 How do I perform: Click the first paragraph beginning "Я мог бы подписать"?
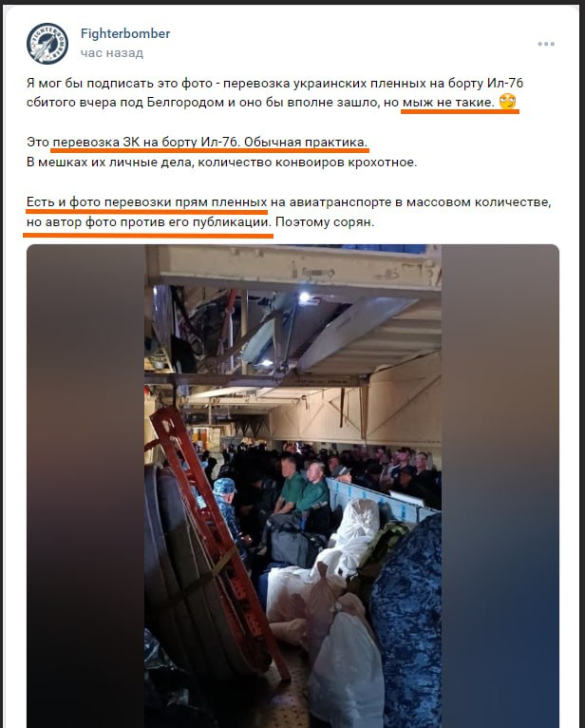coord(274,92)
